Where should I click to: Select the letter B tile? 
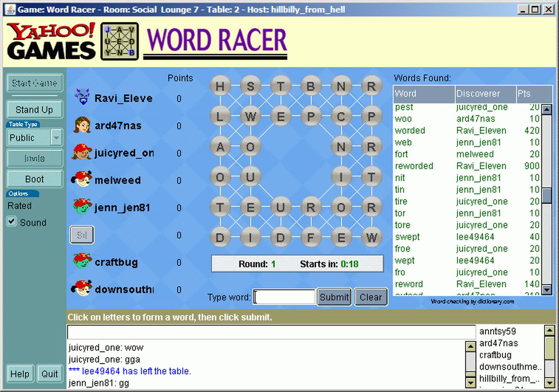pos(311,86)
